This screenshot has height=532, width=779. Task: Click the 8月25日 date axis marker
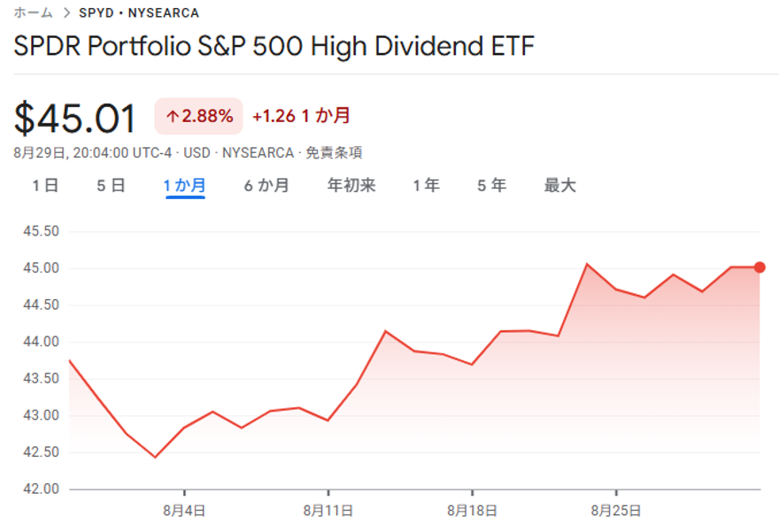(615, 511)
